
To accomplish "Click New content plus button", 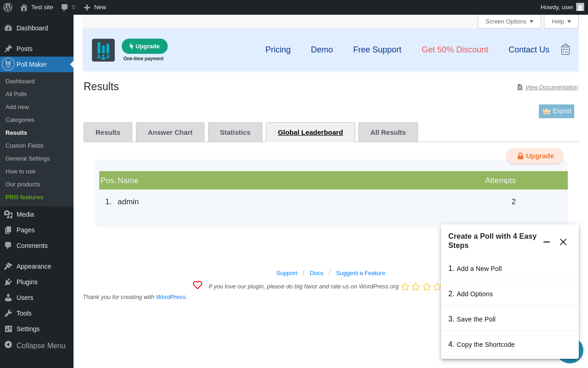I will 95,7.
